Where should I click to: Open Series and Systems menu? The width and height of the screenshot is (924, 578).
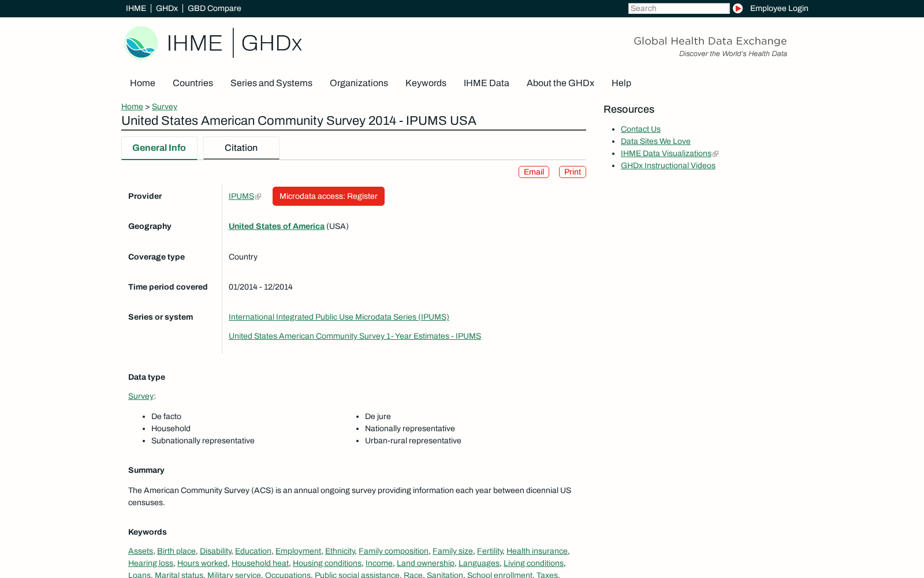tap(271, 83)
